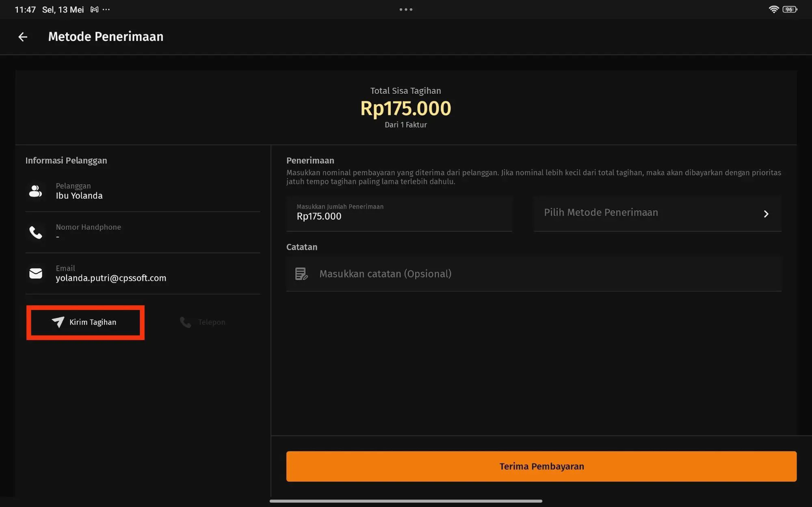Tap the note icon in Catatan field
812x507 pixels.
pos(301,274)
